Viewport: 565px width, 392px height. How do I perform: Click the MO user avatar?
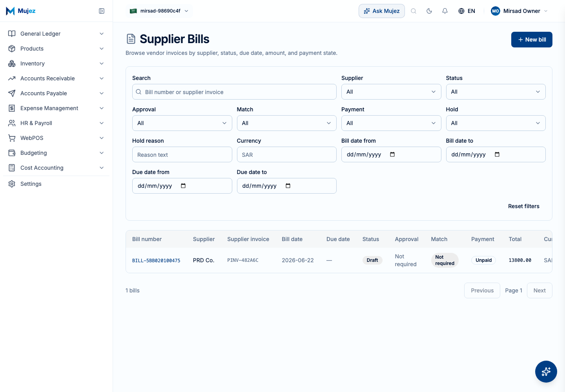tap(496, 11)
